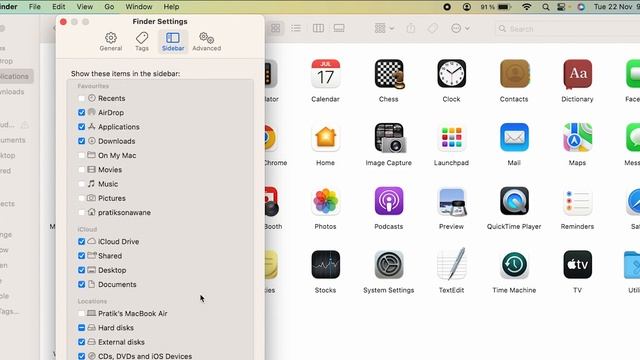Open the System Settings app icon
Image resolution: width=640 pixels, height=360 pixels.
click(389, 265)
